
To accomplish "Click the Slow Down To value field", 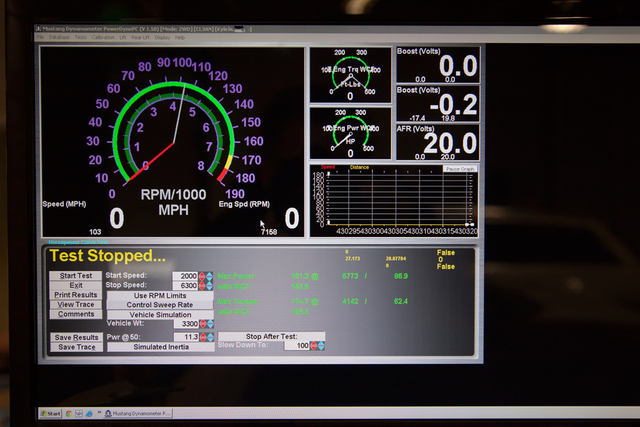I will coord(297,346).
